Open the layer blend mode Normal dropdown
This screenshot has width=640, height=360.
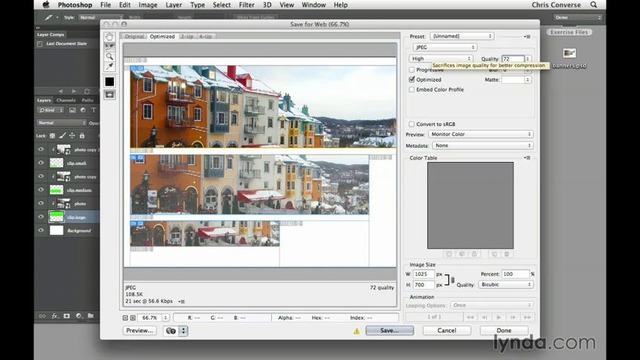(x=62, y=123)
